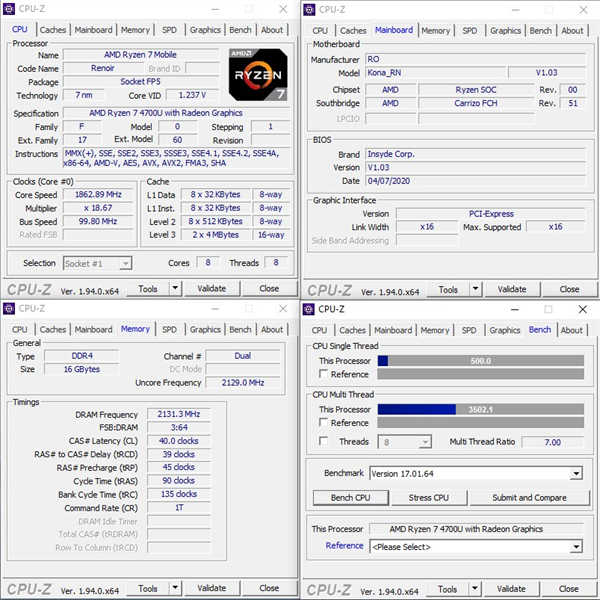Screen dimensions: 600x600
Task: Click Close in the Memory window
Action: pyautogui.click(x=269, y=588)
